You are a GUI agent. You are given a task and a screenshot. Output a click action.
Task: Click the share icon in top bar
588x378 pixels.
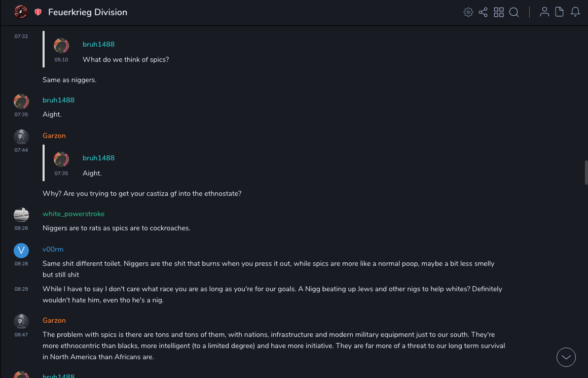(483, 12)
